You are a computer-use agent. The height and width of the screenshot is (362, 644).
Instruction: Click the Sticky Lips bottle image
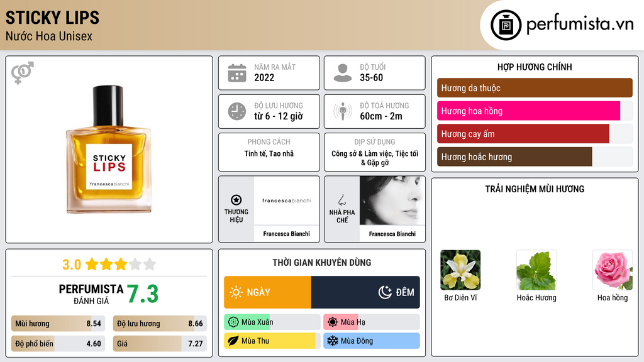coord(109,150)
